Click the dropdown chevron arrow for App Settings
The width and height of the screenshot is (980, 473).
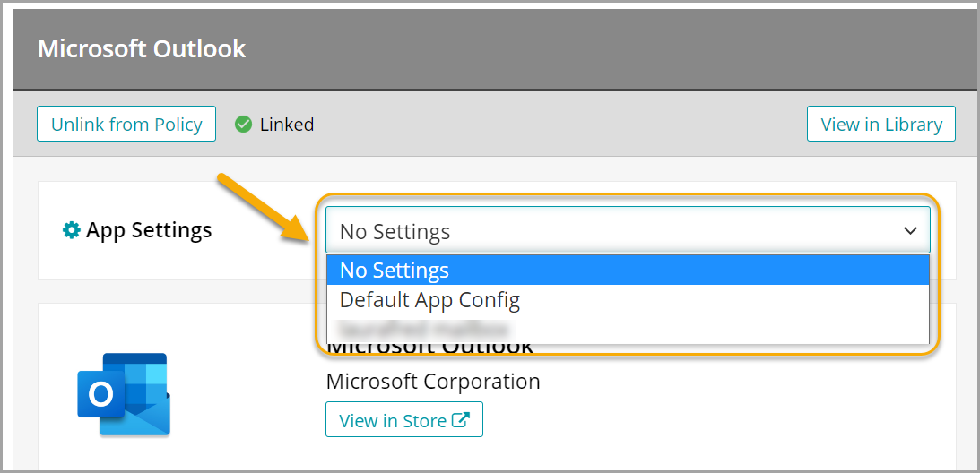pos(910,231)
